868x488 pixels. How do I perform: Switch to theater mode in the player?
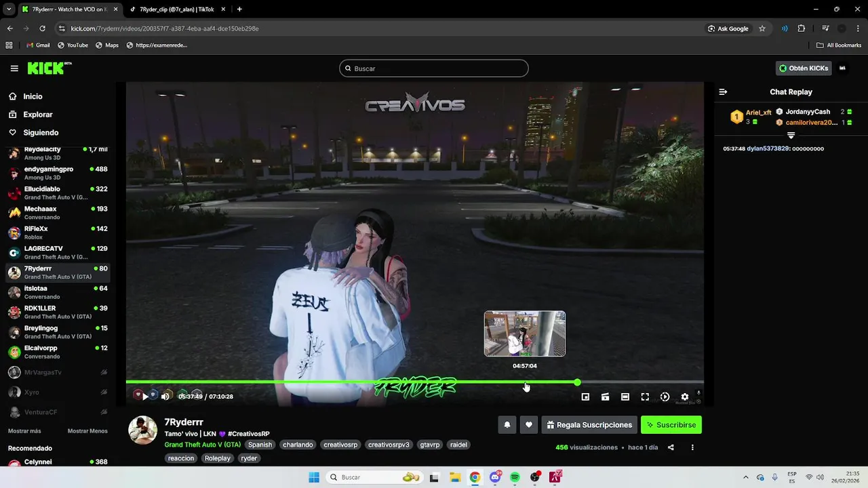point(625,397)
